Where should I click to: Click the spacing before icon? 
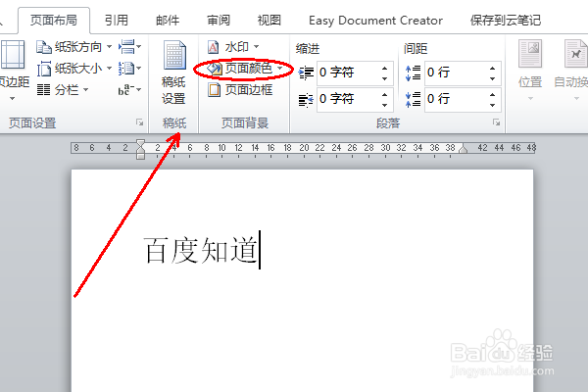pos(413,73)
